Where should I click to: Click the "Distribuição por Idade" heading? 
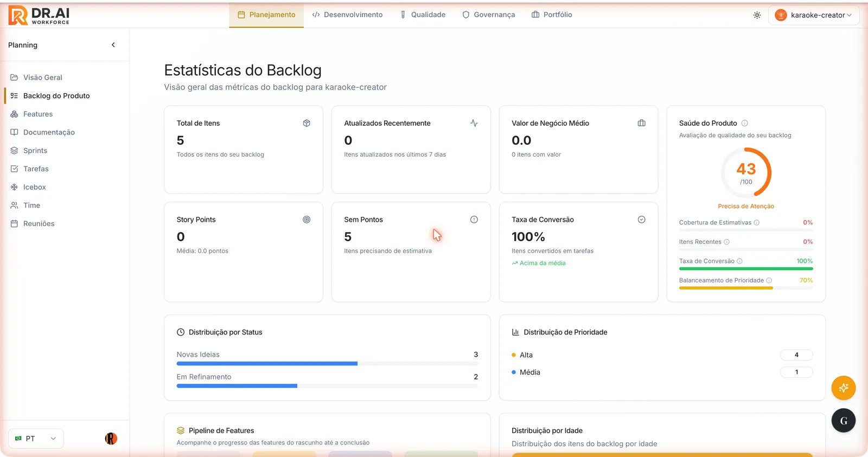(547, 430)
